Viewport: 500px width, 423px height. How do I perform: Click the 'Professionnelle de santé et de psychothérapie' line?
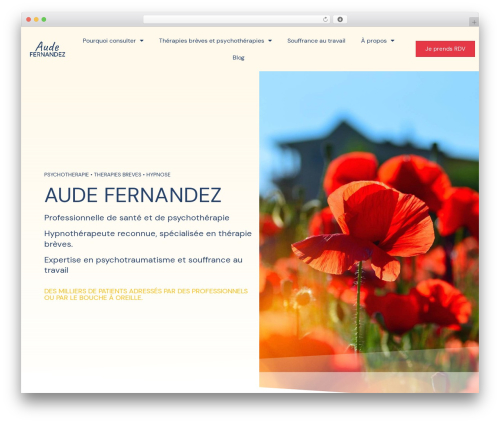pyautogui.click(x=137, y=218)
